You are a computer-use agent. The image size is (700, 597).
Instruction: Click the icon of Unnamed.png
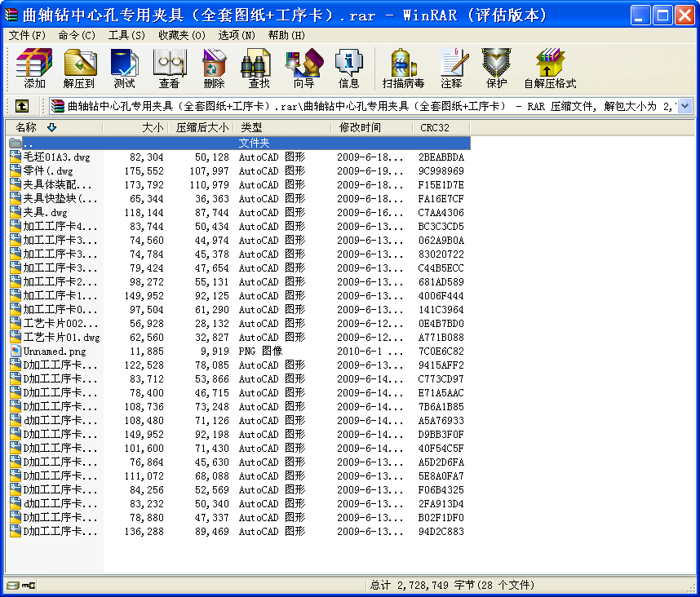(x=16, y=352)
